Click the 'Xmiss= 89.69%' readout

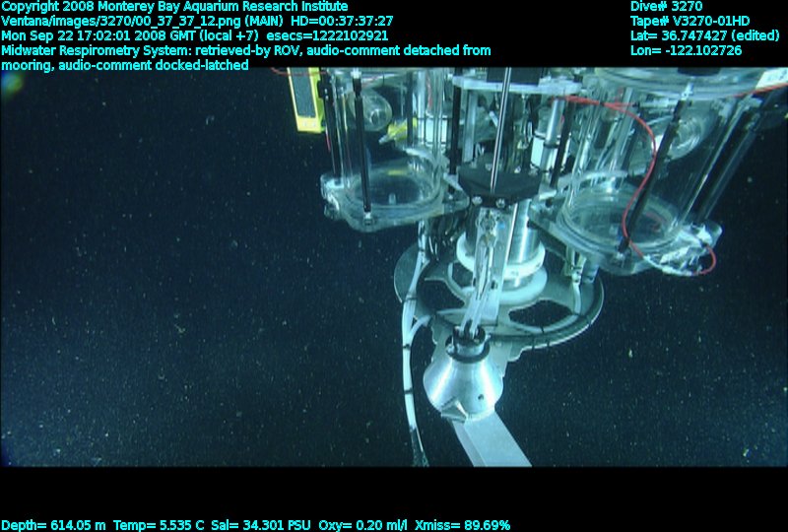coord(462,525)
